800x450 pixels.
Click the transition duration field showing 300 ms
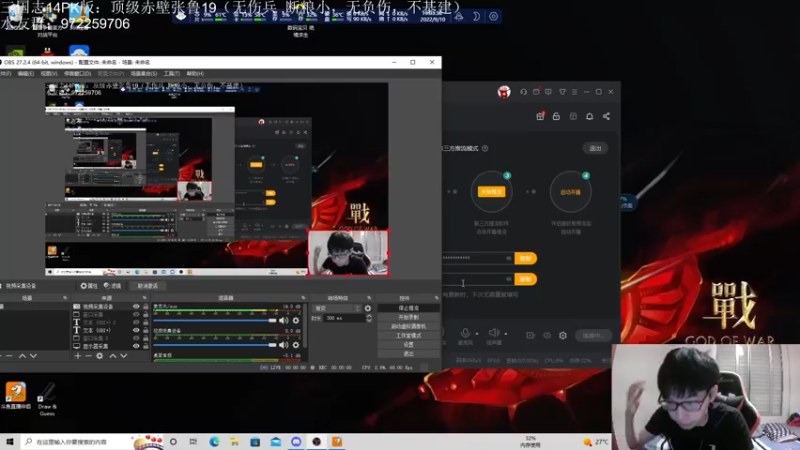[344, 318]
